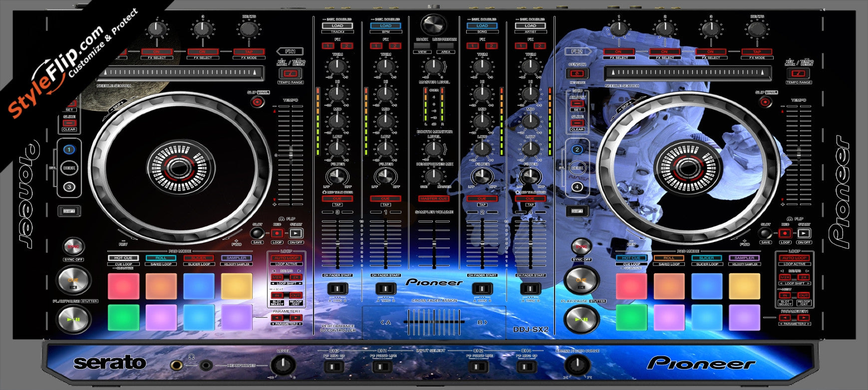Load track with the ARTIST LOAD button
Image resolution: width=868 pixels, height=390 pixels.
[531, 25]
